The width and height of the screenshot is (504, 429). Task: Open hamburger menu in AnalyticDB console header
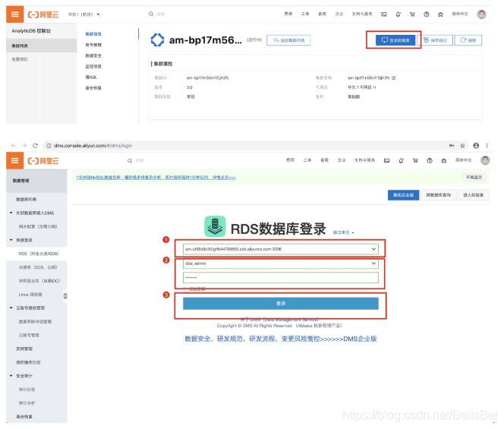click(14, 14)
